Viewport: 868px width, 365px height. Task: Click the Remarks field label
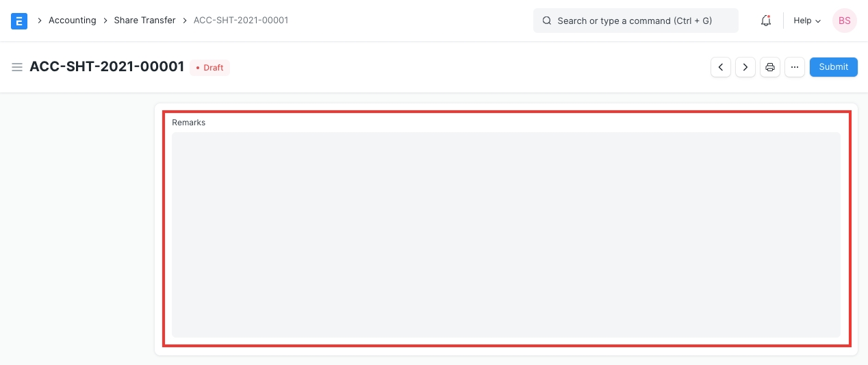coord(188,123)
